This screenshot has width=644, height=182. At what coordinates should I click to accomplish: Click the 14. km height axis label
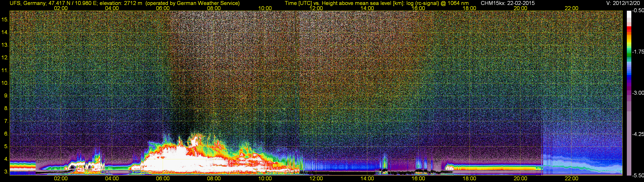pyautogui.click(x=5, y=32)
